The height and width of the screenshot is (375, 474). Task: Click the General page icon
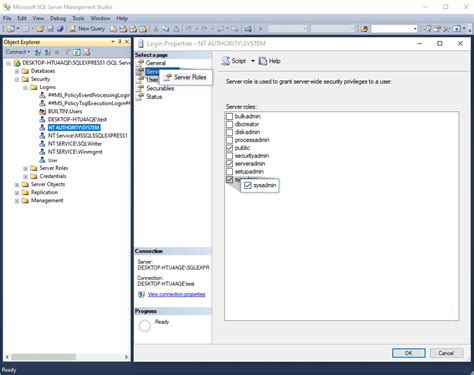(140, 63)
